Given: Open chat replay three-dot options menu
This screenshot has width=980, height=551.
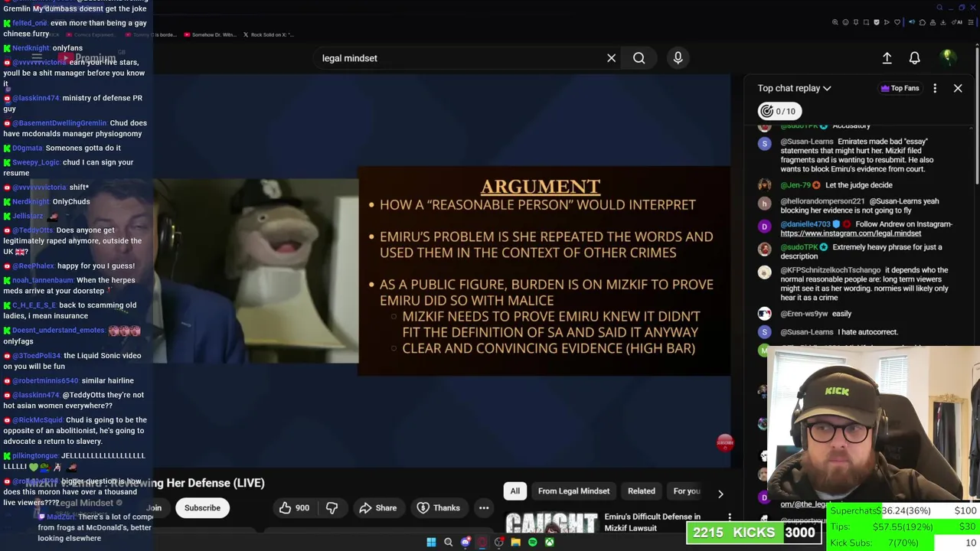Looking at the screenshot, I should pos(935,88).
